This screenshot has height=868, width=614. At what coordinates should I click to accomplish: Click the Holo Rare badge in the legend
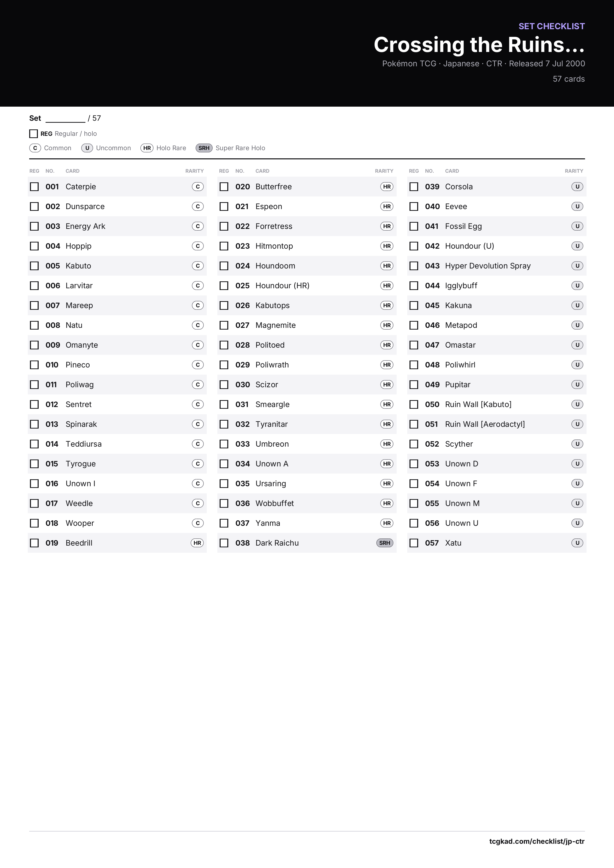pyautogui.click(x=147, y=148)
